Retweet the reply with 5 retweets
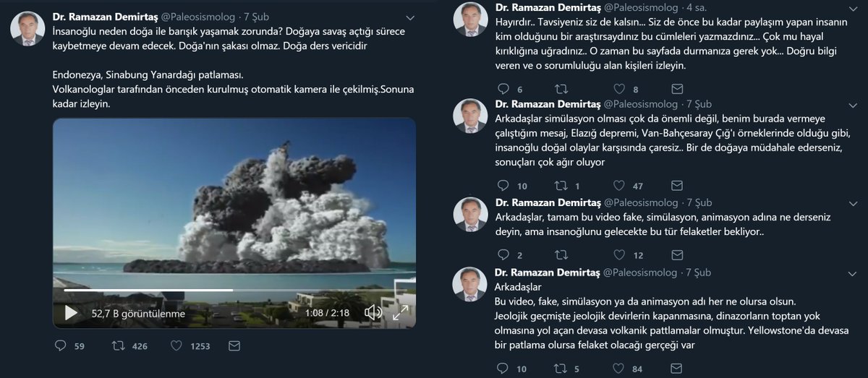 tap(561, 369)
